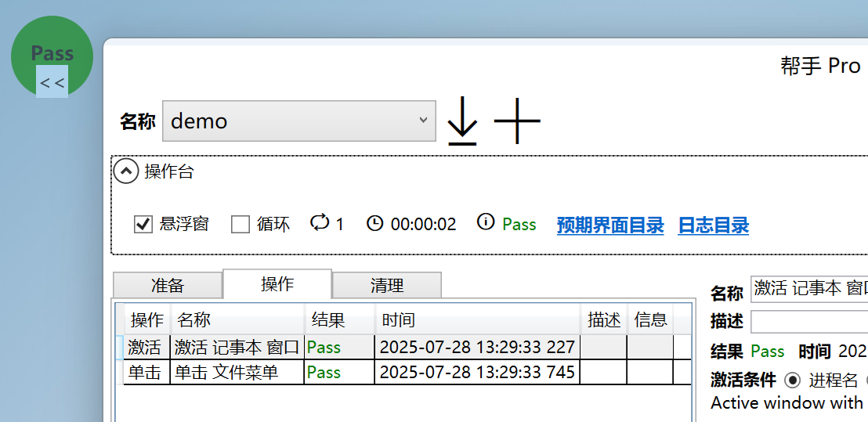Enable the 循环 checkbox

pos(241,225)
